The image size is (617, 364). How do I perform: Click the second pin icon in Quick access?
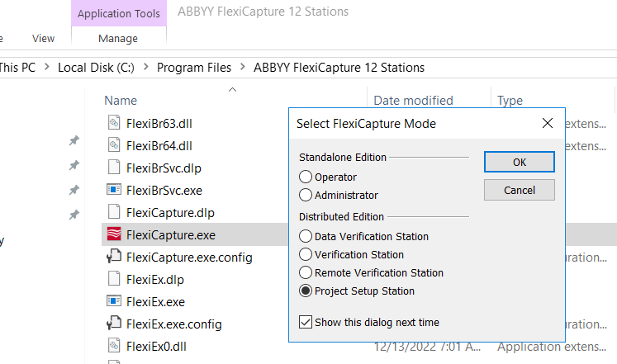point(74,165)
